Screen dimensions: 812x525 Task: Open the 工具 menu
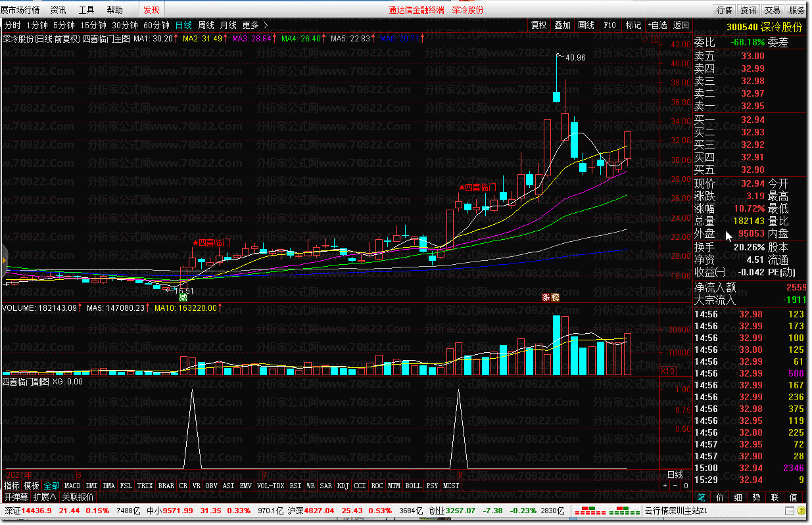pyautogui.click(x=86, y=10)
